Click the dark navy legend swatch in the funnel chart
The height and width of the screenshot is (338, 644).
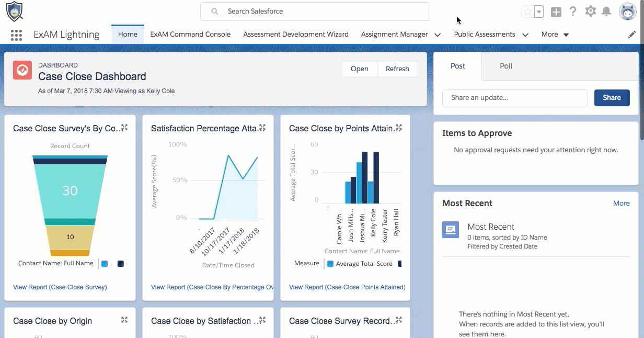(x=121, y=264)
